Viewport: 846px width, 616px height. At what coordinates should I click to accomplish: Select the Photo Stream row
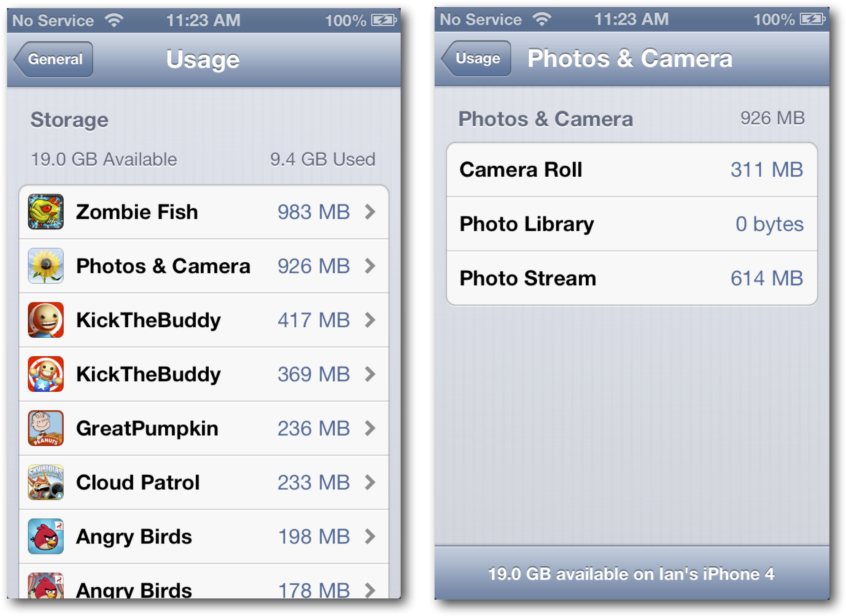point(632,278)
